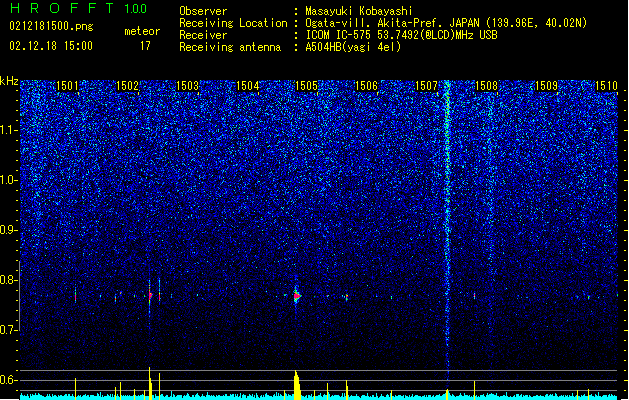The image size is (629, 400).
Task: Click antenna value A504HB(yagi 4el)
Action: tap(353, 47)
